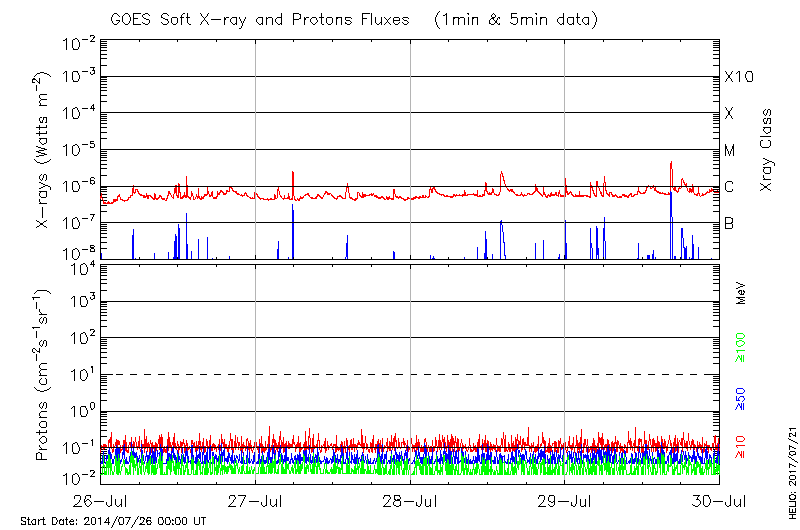Select the B flare class label
This screenshot has width=800, height=530.
click(x=729, y=222)
